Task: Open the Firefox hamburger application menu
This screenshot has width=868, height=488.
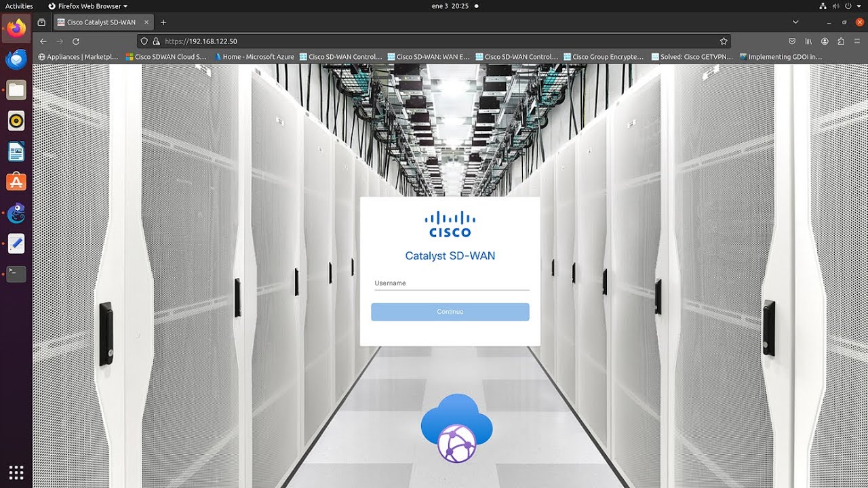Action: tap(857, 41)
